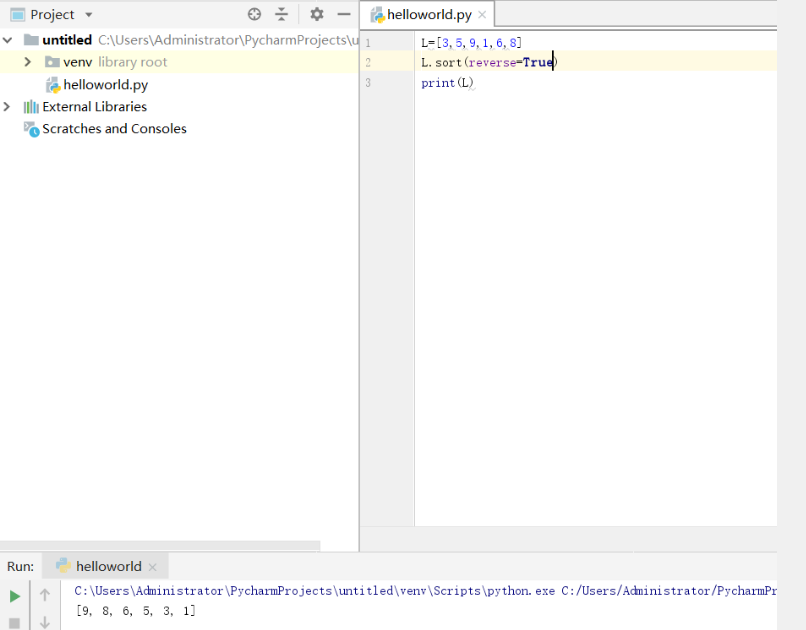
Task: Expand the External Libraries node
Action: [7, 107]
